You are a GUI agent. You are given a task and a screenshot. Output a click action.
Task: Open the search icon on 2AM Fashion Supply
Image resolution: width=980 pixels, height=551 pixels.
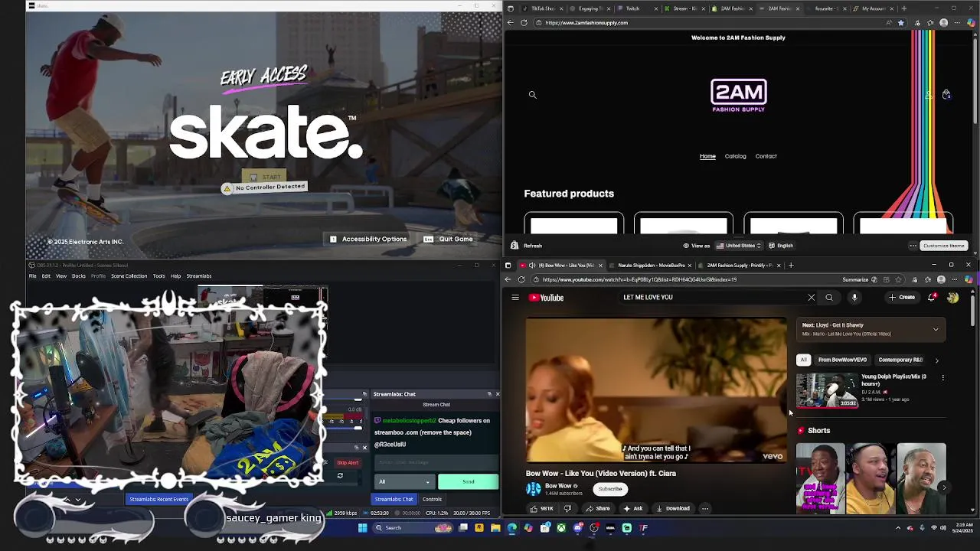[x=532, y=95]
